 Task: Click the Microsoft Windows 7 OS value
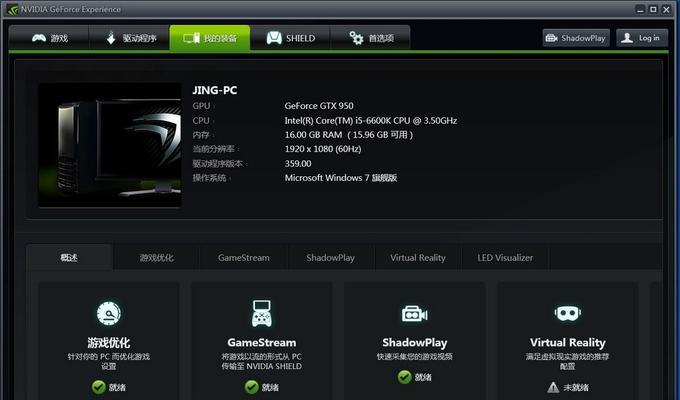coord(341,178)
